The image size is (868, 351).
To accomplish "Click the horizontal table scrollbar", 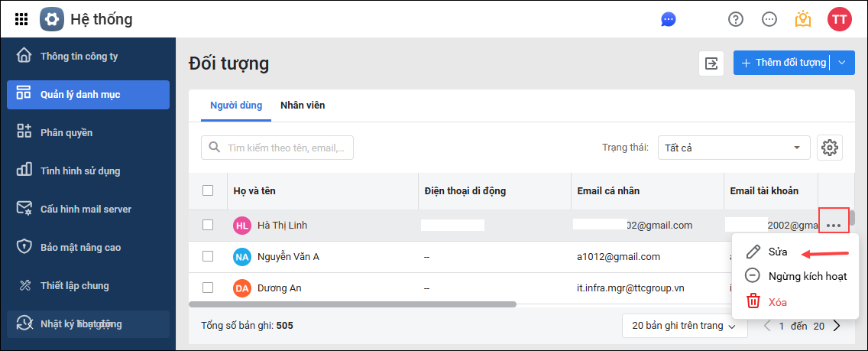I will click(x=351, y=304).
